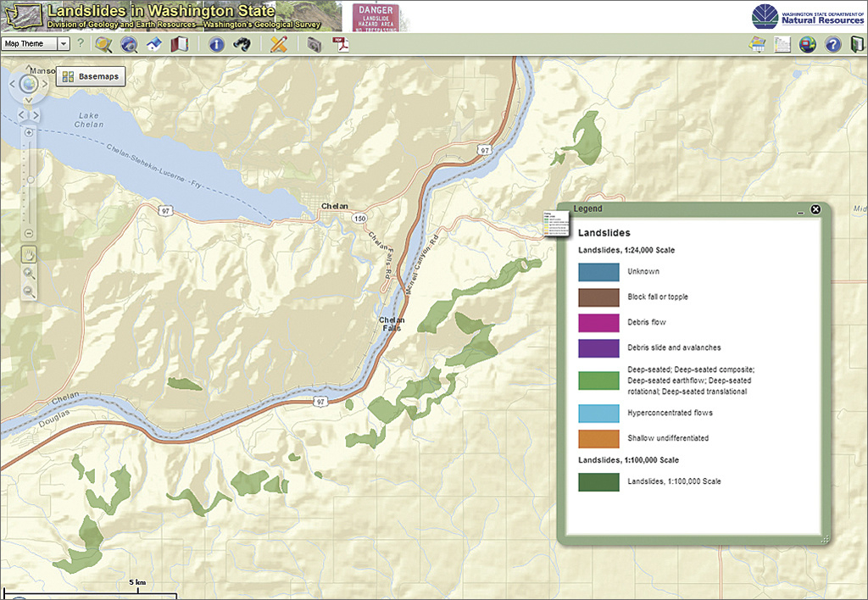Click the zoom slider handle
The height and width of the screenshot is (600, 868).
29,180
